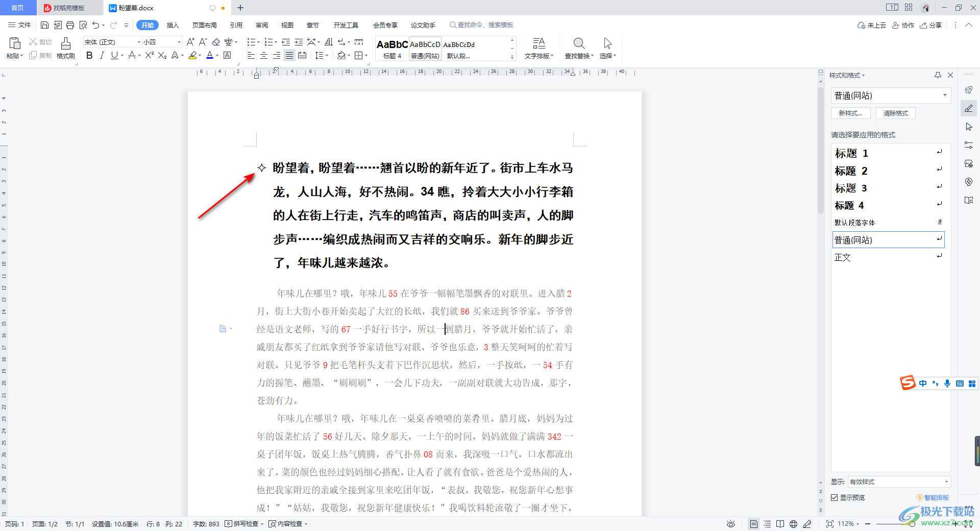Image resolution: width=980 pixels, height=531 pixels.
Task: Open the Developer Tools tab
Action: point(346,25)
